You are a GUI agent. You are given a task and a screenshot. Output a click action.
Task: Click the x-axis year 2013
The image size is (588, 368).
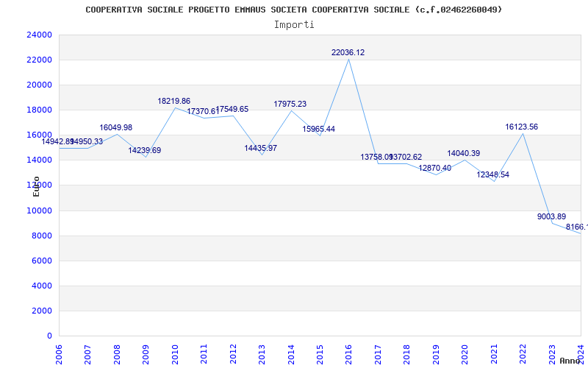pos(262,354)
